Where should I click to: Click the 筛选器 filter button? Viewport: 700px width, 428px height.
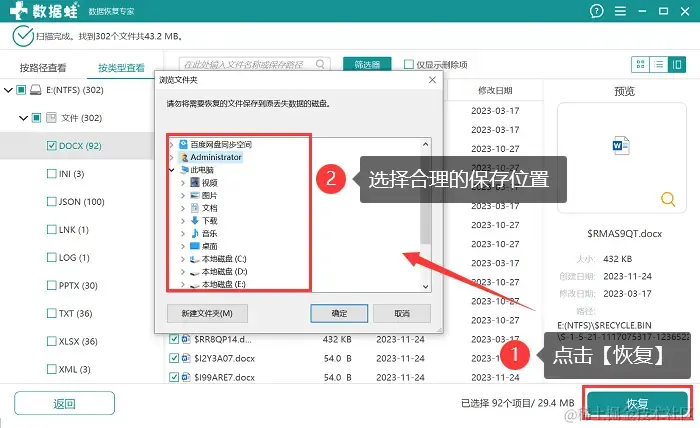(367, 64)
